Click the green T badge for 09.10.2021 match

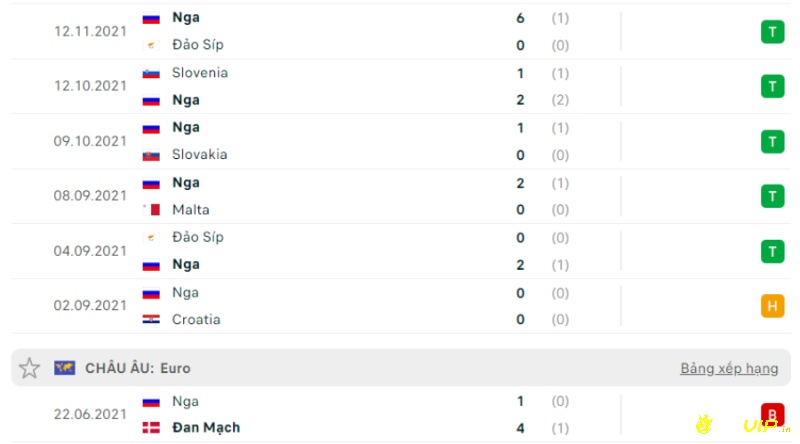(772, 141)
